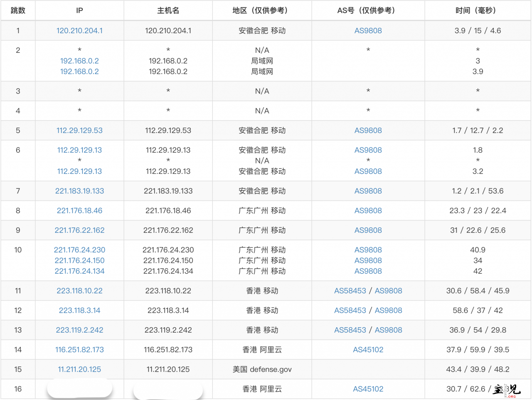532x400 pixels.
Task: Click AS9808 link in the 223.118.3.14 row
Action: (389, 311)
